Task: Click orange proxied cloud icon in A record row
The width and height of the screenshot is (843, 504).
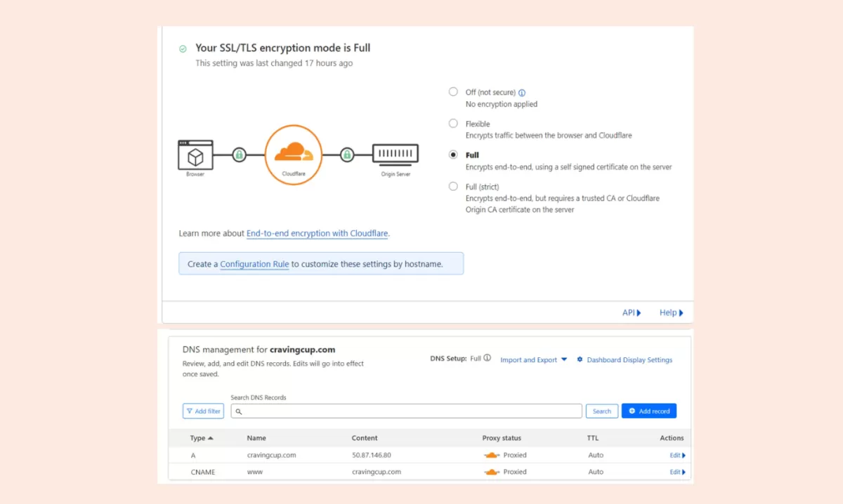Action: pos(492,455)
